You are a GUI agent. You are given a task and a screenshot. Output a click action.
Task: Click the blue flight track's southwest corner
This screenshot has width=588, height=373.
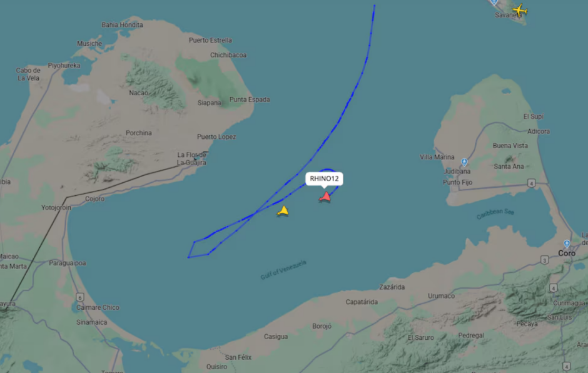click(x=188, y=257)
